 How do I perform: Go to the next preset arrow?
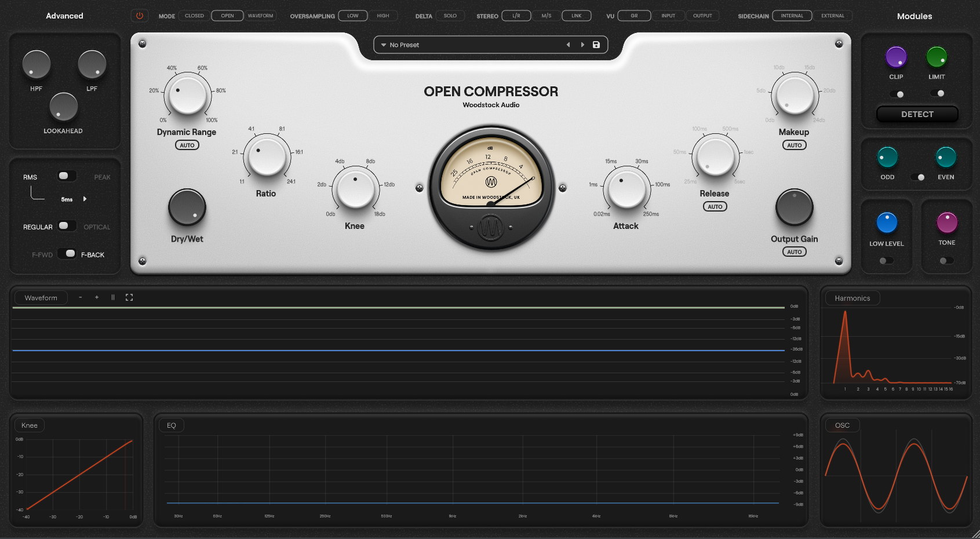[x=582, y=45]
